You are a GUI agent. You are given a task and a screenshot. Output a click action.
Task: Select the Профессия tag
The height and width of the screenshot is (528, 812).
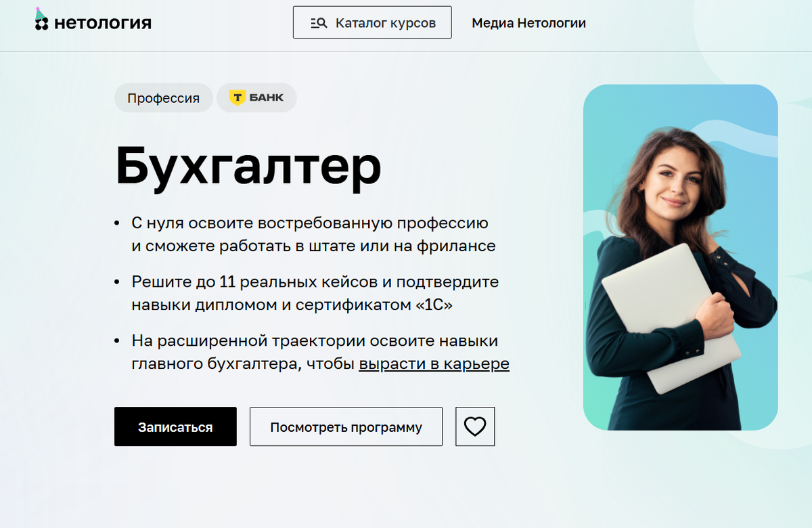[x=164, y=97]
